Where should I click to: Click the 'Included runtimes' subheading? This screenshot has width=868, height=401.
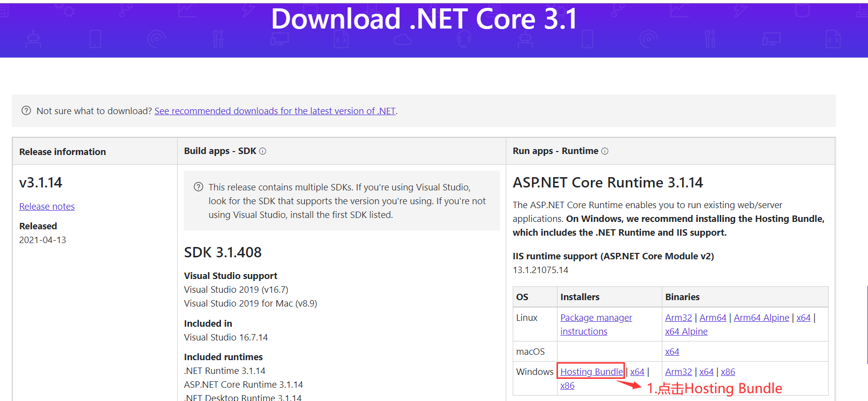(x=223, y=357)
